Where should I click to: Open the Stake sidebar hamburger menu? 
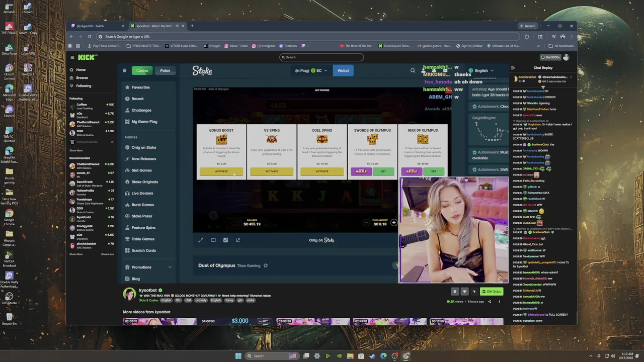pyautogui.click(x=124, y=70)
